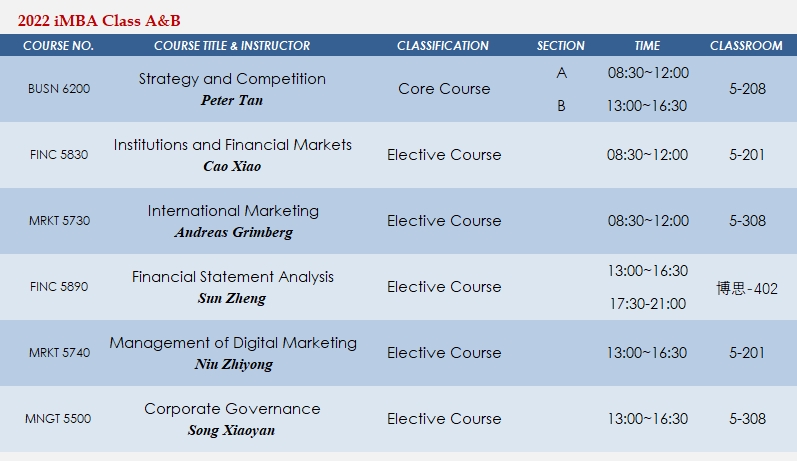The image size is (797, 461).
Task: Click the 博思-402 classroom cell
Action: pos(747,288)
